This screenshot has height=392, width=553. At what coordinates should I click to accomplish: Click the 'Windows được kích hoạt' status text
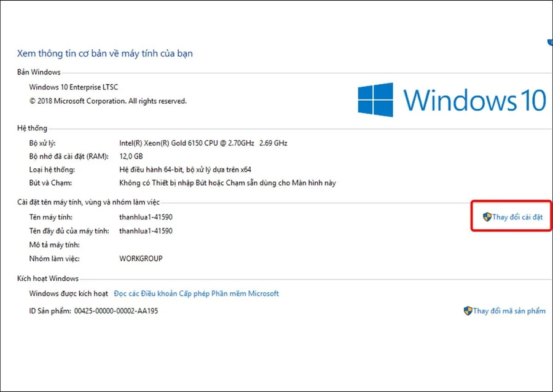click(68, 294)
